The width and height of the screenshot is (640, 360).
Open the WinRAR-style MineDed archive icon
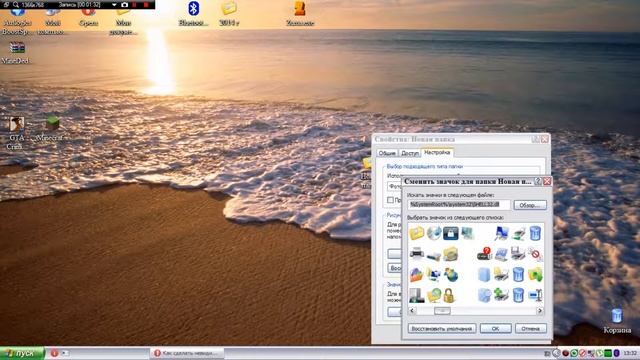coord(16,53)
